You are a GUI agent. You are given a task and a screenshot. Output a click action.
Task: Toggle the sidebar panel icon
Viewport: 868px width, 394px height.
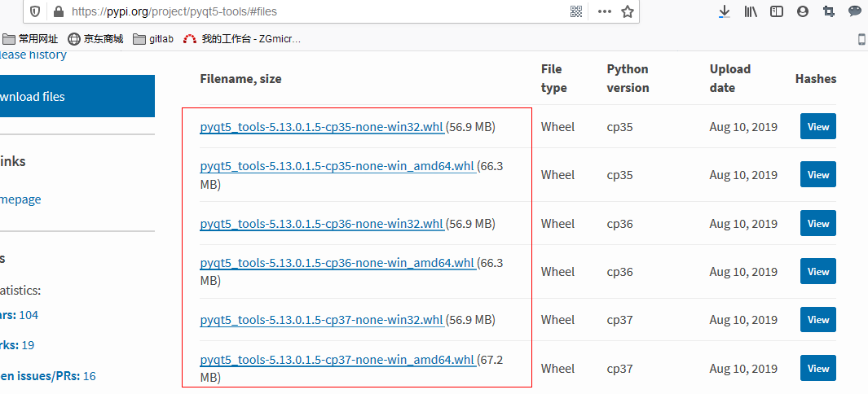(x=777, y=11)
